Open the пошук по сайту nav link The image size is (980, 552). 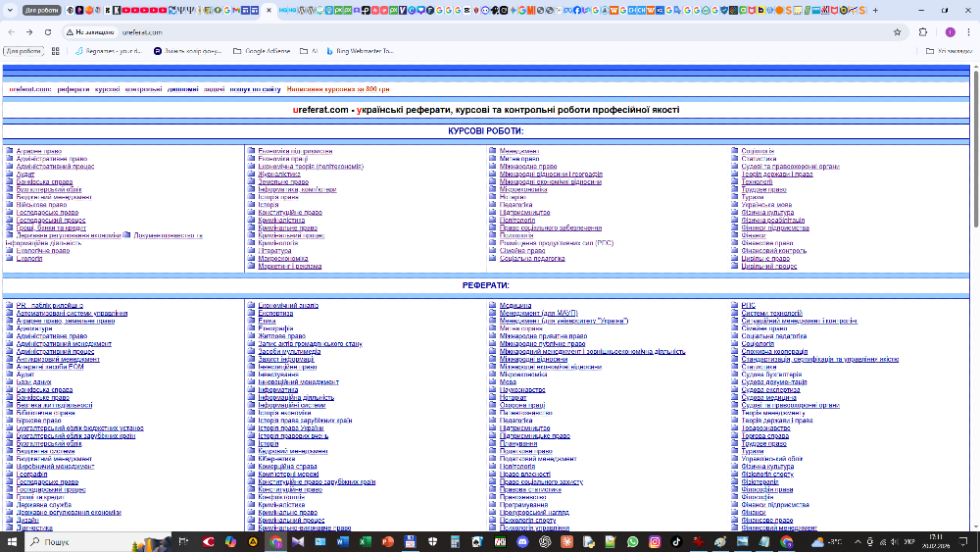click(256, 89)
